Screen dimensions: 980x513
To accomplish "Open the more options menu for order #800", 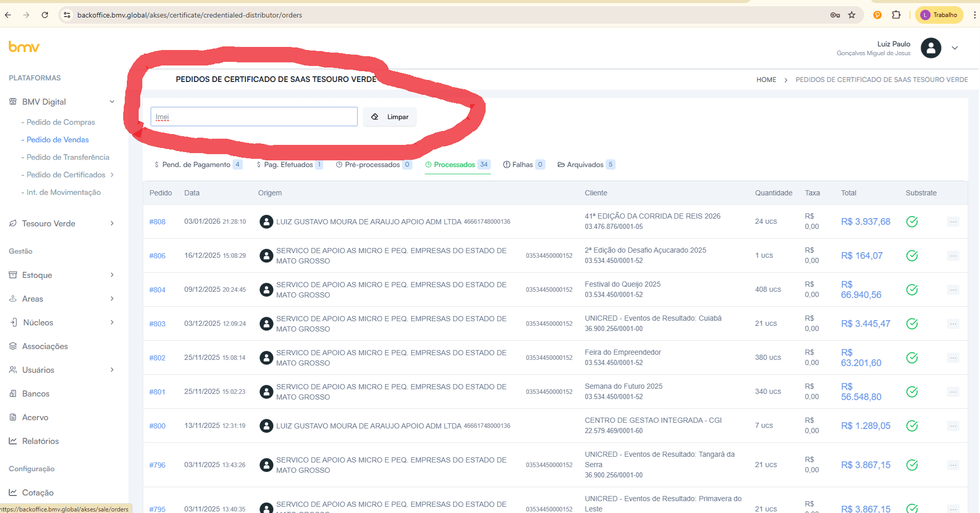I will coord(953,426).
